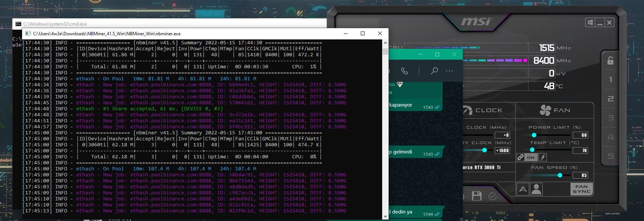
Task: Click the lightning bolt priority icon
Action: click(543, 158)
